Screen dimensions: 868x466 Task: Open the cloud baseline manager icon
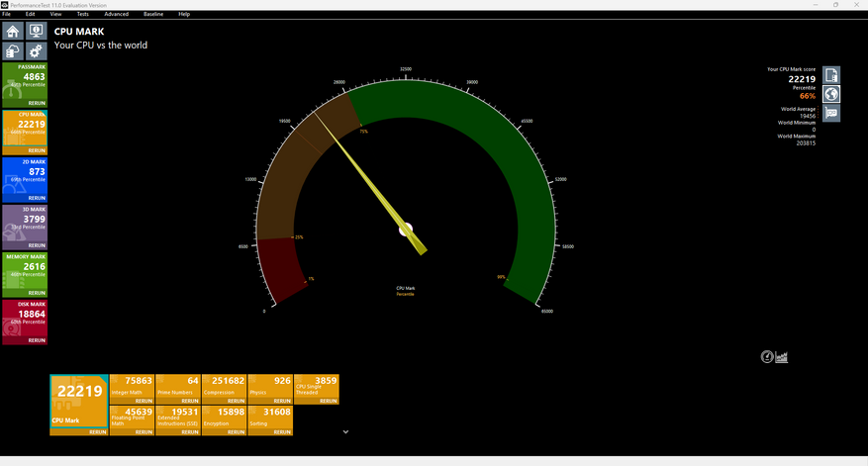(13, 51)
